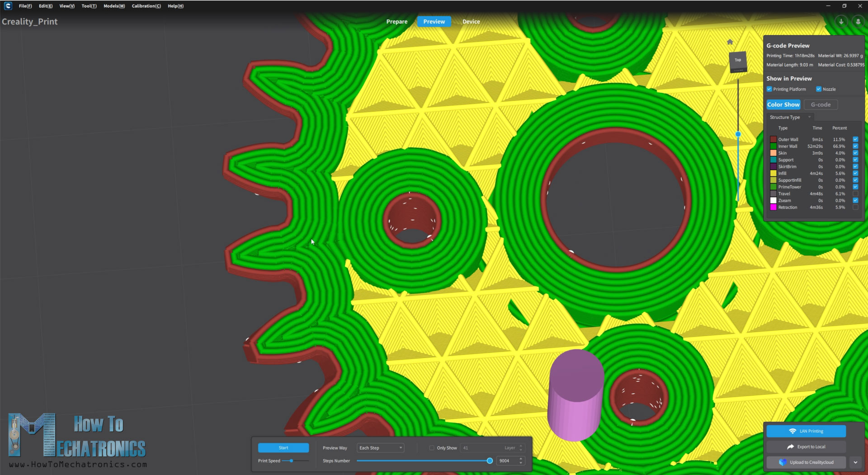Tick the Only Show checkbox
The height and width of the screenshot is (475, 868).
click(432, 448)
